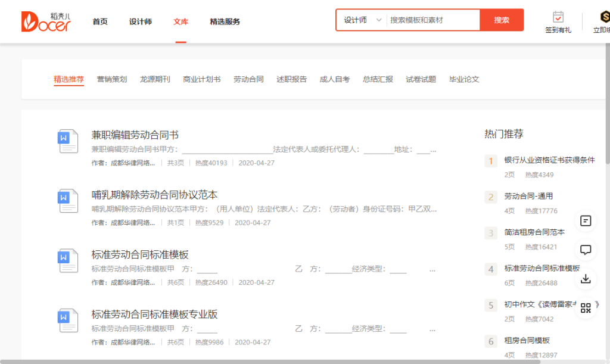
Task: Go to 首页 in the top navigation
Action: pos(100,21)
